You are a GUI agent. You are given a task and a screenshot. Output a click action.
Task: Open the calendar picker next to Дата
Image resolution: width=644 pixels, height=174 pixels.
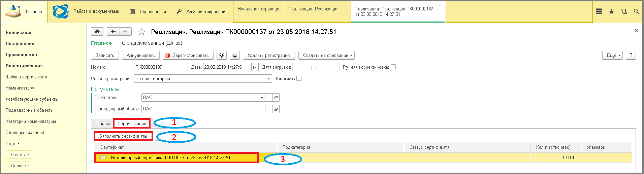pos(255,67)
